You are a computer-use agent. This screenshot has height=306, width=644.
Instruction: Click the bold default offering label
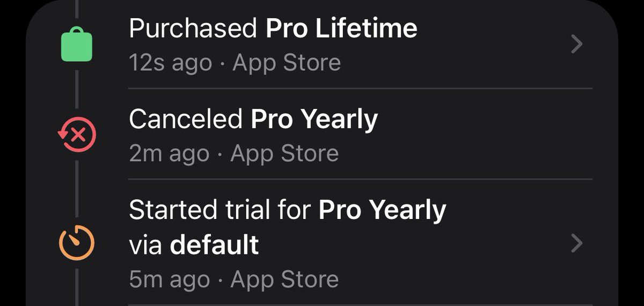pyautogui.click(x=215, y=245)
